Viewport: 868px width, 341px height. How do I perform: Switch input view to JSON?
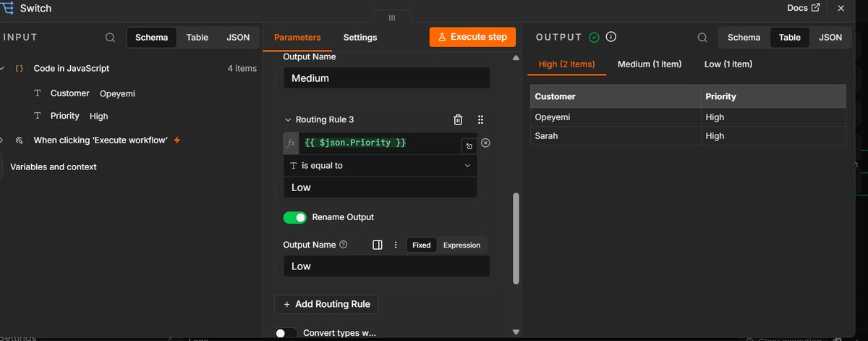point(238,38)
